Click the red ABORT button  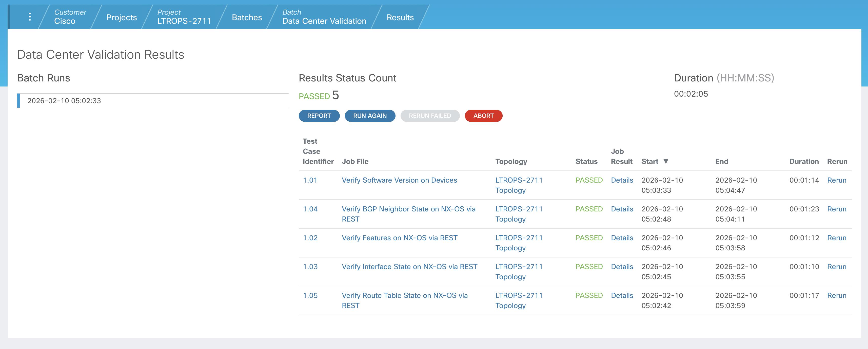(x=483, y=116)
